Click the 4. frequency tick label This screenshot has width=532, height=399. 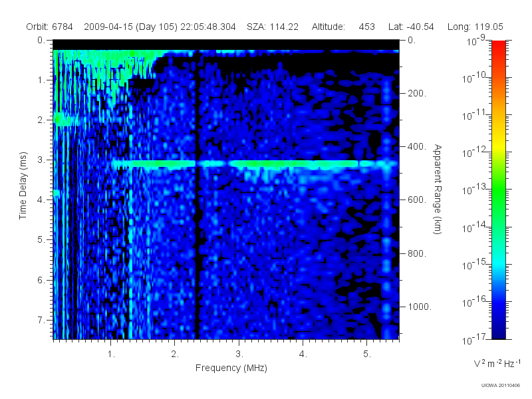click(x=303, y=354)
